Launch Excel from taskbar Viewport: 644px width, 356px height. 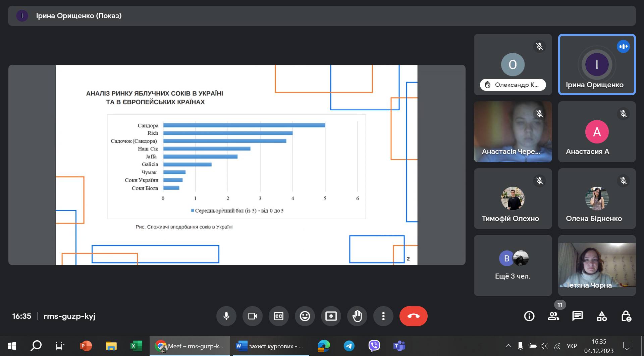[136, 346]
